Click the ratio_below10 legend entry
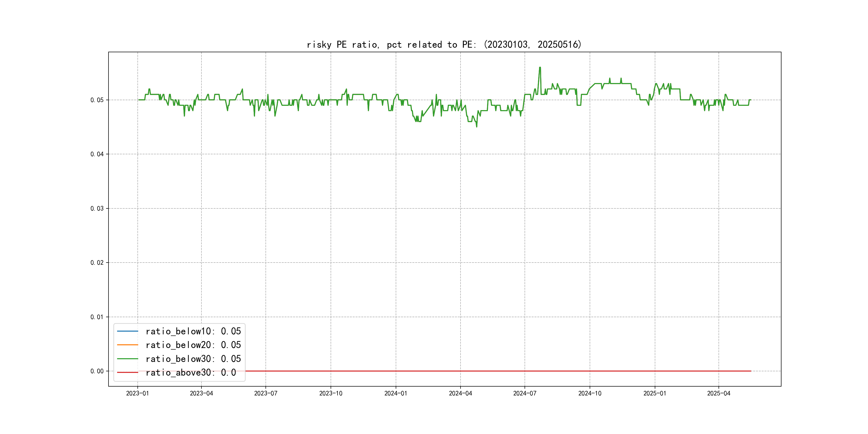This screenshot has height=434, width=868. (x=193, y=331)
